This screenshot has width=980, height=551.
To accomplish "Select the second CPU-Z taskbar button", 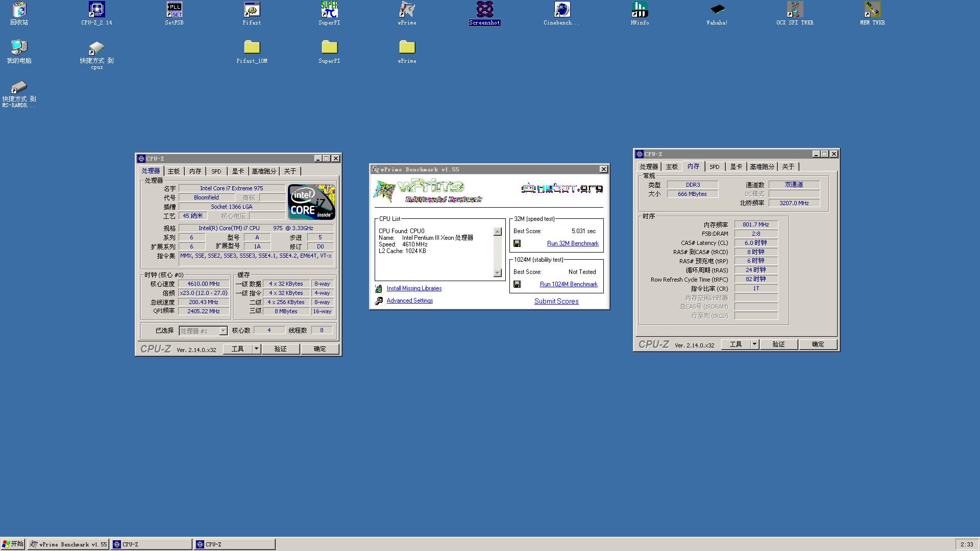I will click(x=234, y=544).
